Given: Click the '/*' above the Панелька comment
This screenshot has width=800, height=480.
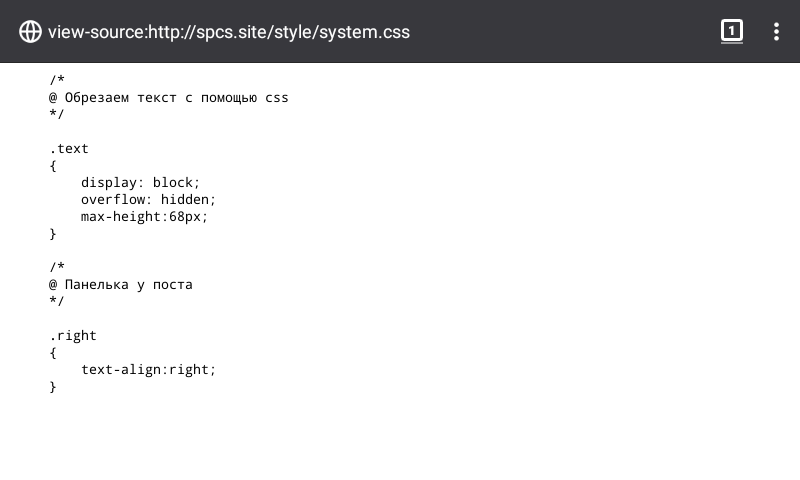Looking at the screenshot, I should 57,267.
